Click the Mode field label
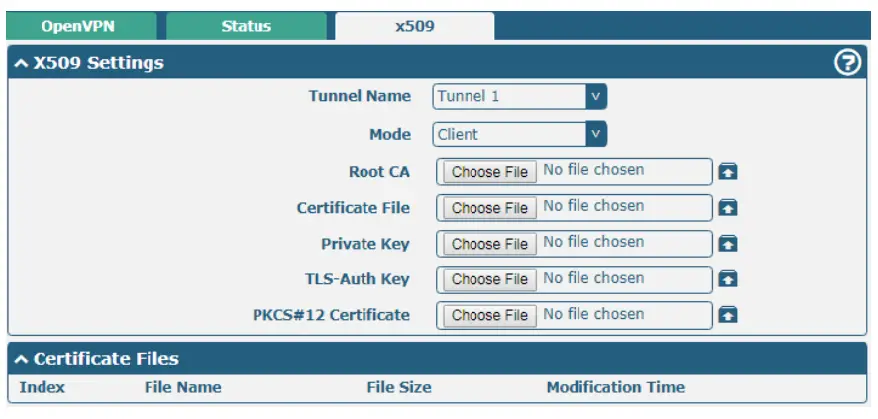 pyautogui.click(x=390, y=134)
